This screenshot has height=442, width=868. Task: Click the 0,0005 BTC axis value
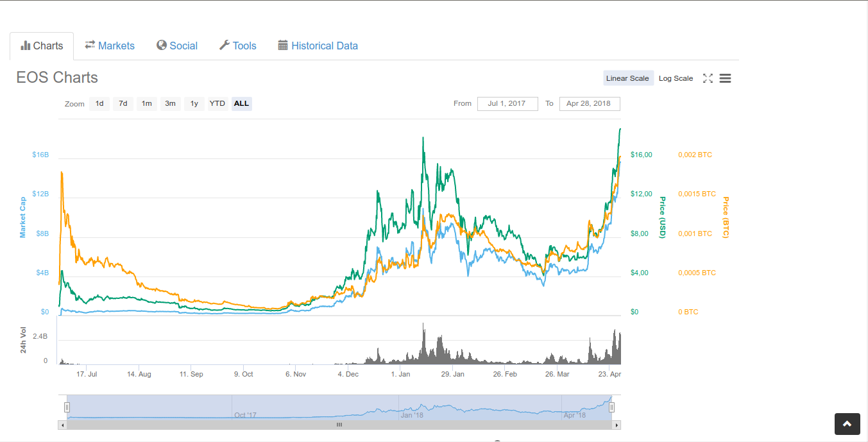tap(697, 273)
